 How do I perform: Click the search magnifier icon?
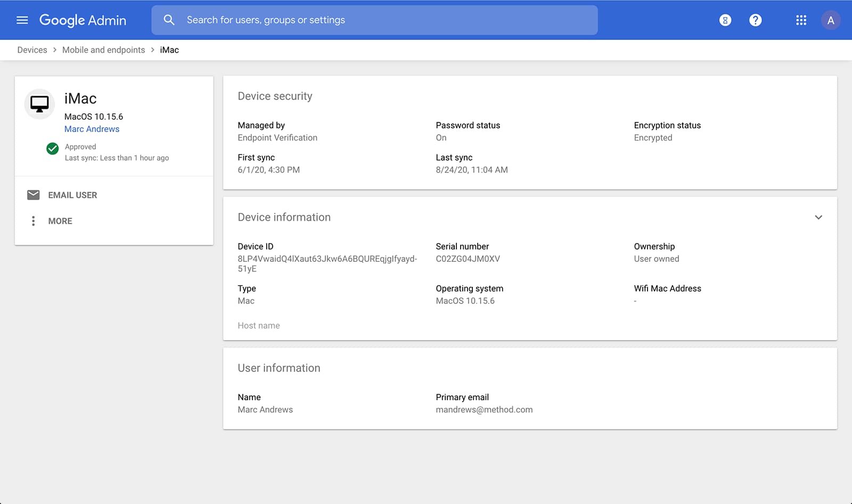click(x=169, y=20)
